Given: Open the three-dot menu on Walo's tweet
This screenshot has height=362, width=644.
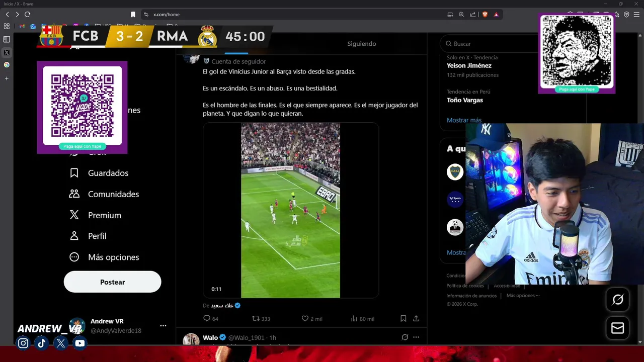Looking at the screenshot, I should click(x=416, y=337).
